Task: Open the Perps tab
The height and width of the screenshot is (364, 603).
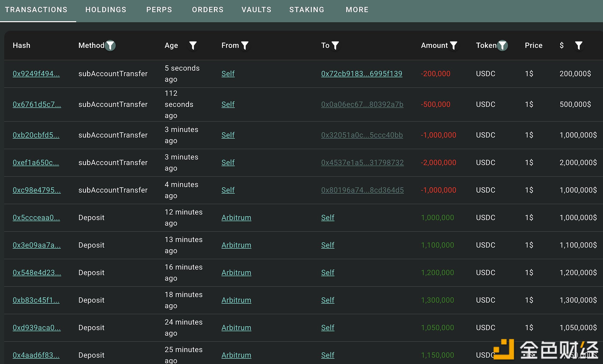Action: pos(159,10)
